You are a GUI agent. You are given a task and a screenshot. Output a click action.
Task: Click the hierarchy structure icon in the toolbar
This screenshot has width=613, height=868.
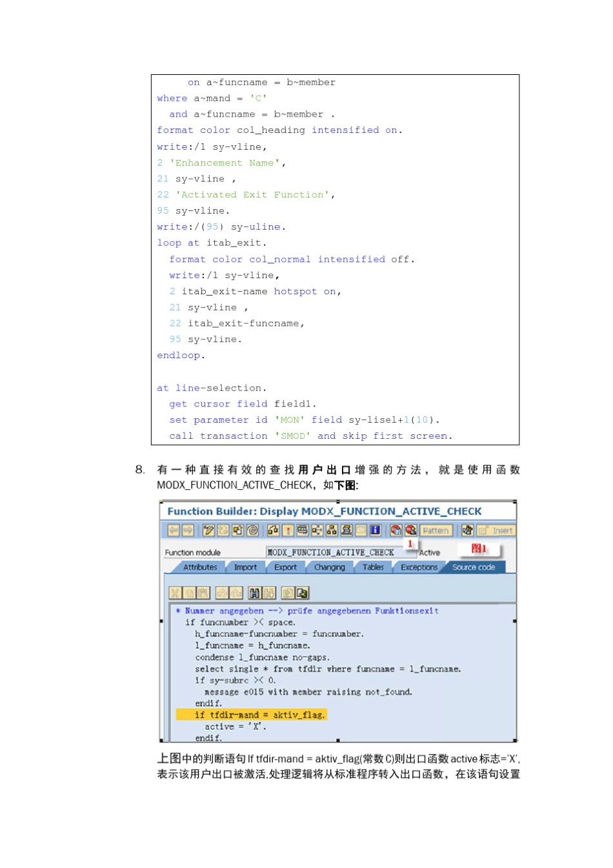332,530
